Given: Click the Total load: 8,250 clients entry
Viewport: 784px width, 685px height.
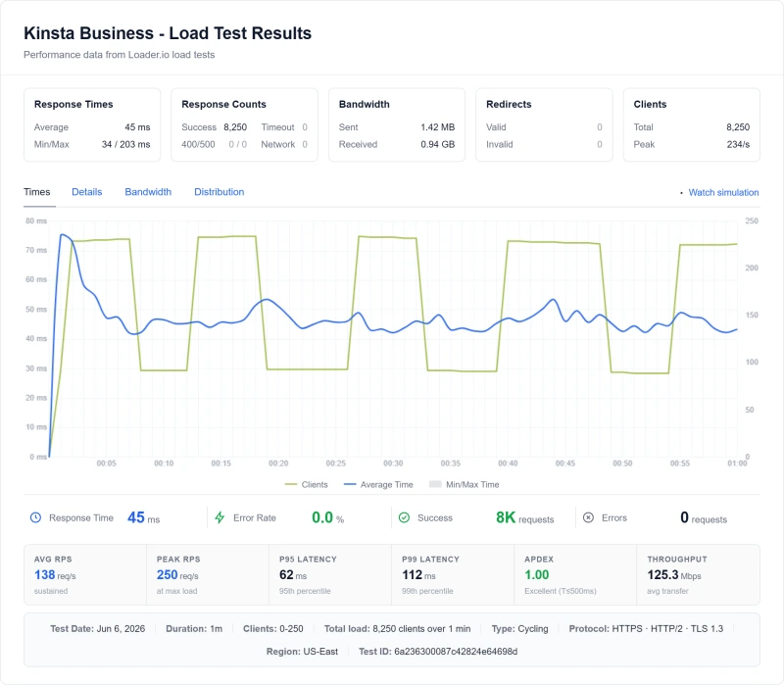Looking at the screenshot, I should [397, 628].
